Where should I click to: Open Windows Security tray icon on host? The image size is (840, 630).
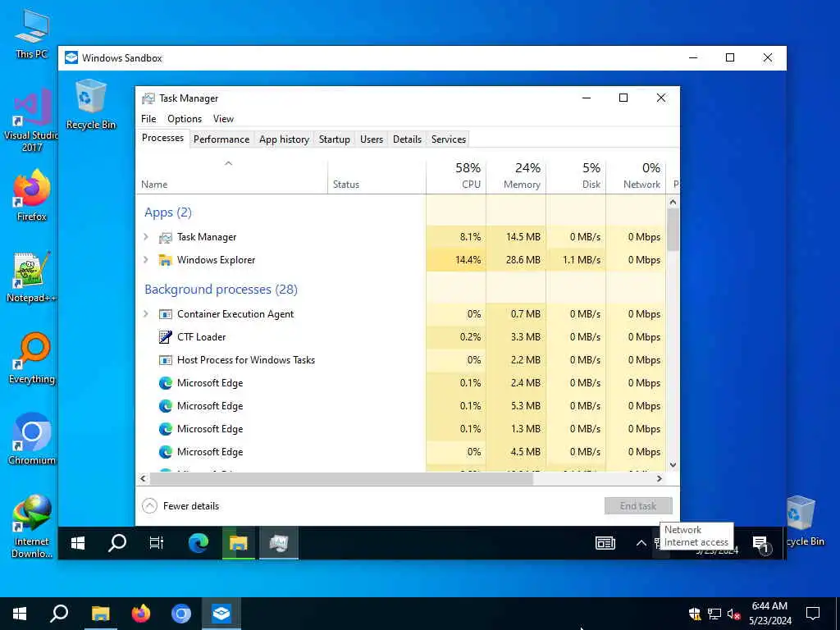pos(695,614)
